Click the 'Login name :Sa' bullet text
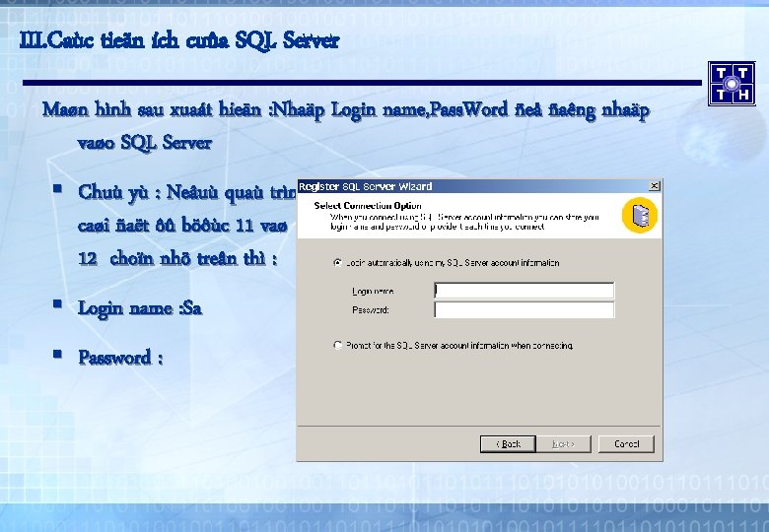The width and height of the screenshot is (769, 532). pos(140,308)
